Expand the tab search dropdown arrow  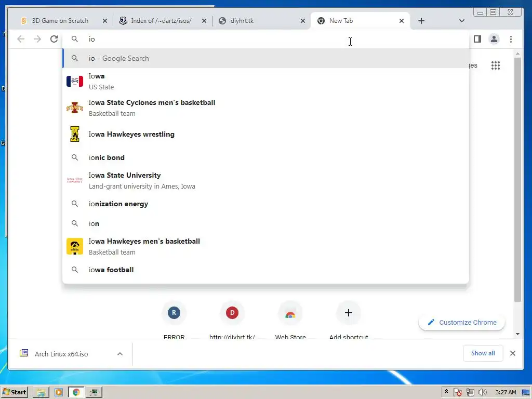461,21
